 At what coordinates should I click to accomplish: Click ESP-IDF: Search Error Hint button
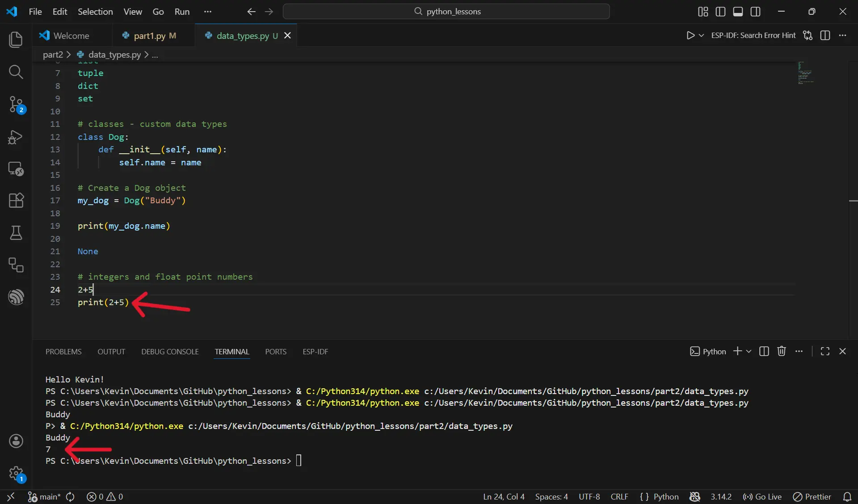(753, 35)
